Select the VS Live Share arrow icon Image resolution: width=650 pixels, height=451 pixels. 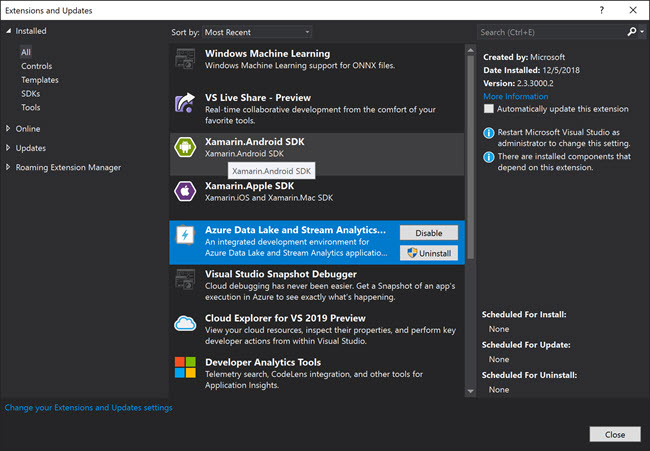tap(185, 103)
